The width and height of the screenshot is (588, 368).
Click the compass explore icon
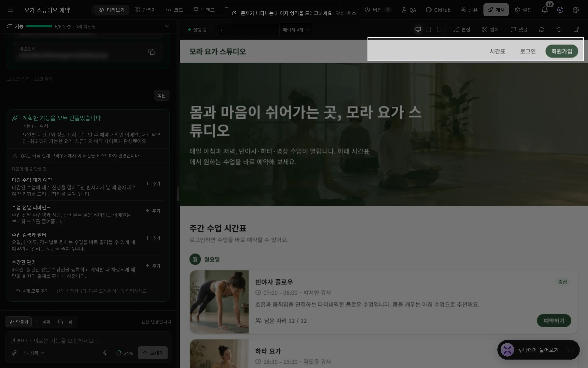click(560, 10)
